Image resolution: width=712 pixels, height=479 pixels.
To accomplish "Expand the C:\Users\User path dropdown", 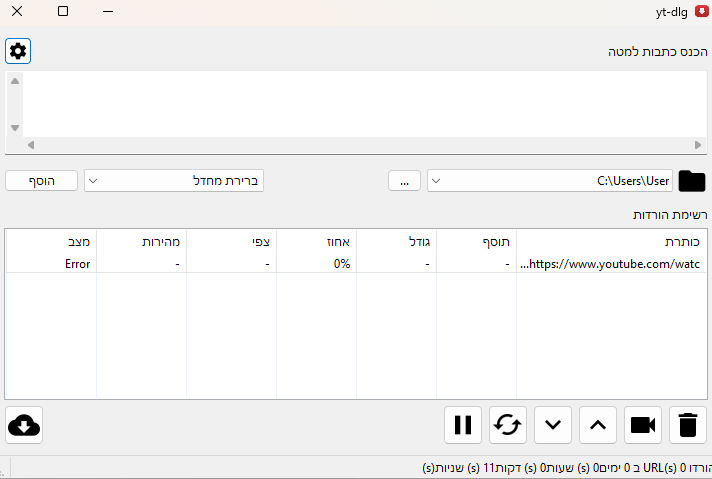I will point(550,181).
